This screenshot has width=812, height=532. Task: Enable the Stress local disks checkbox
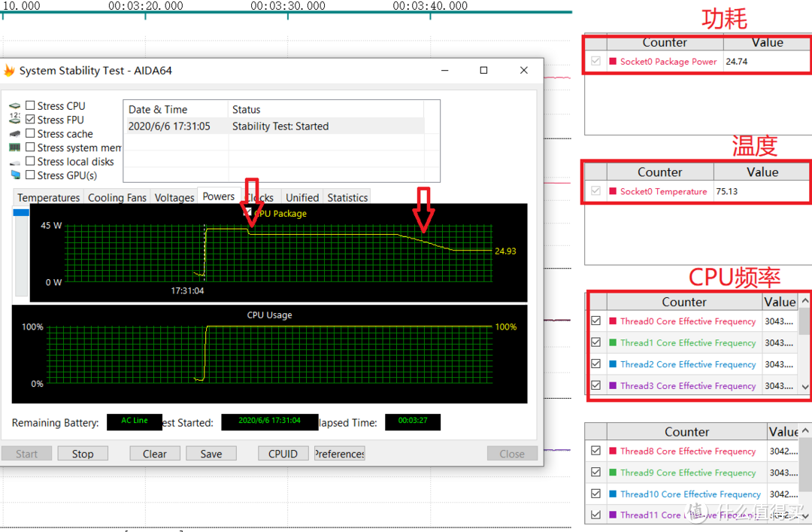click(31, 161)
